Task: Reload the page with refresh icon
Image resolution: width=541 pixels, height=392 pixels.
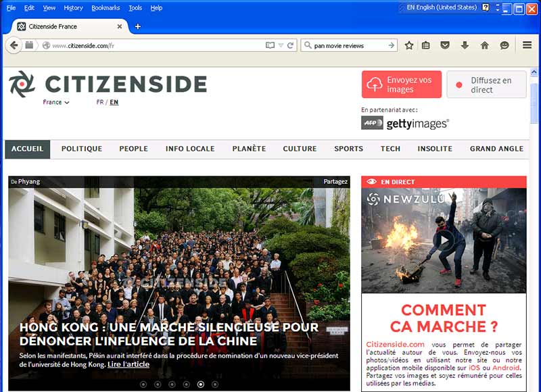Action: point(291,45)
